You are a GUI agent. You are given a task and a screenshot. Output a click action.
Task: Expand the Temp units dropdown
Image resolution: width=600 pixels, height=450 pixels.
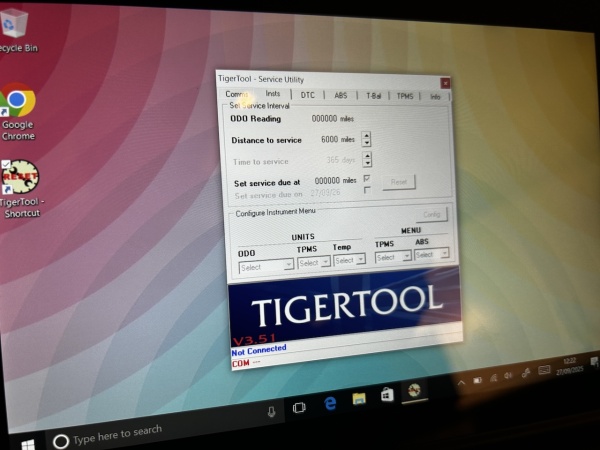pos(361,260)
